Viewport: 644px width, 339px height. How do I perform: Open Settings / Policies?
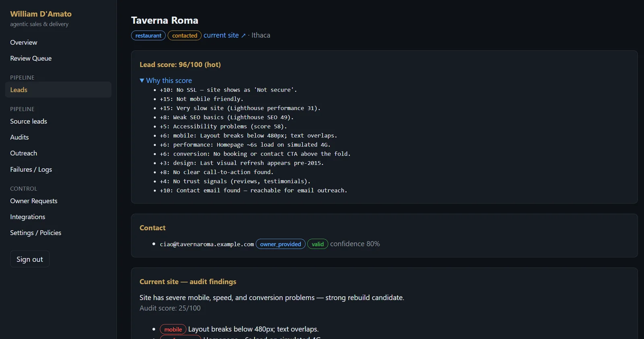click(x=36, y=233)
